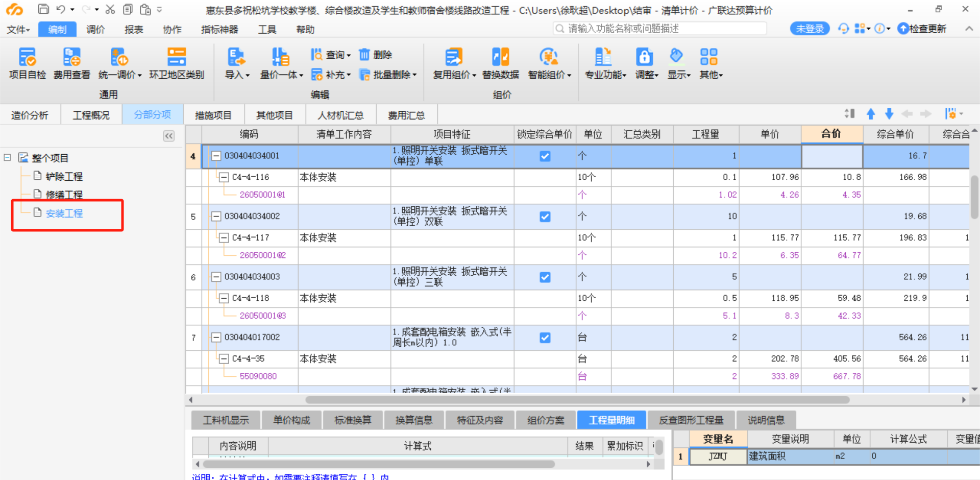Collapse row 030404034001
This screenshot has width=980, height=480.
(x=216, y=156)
